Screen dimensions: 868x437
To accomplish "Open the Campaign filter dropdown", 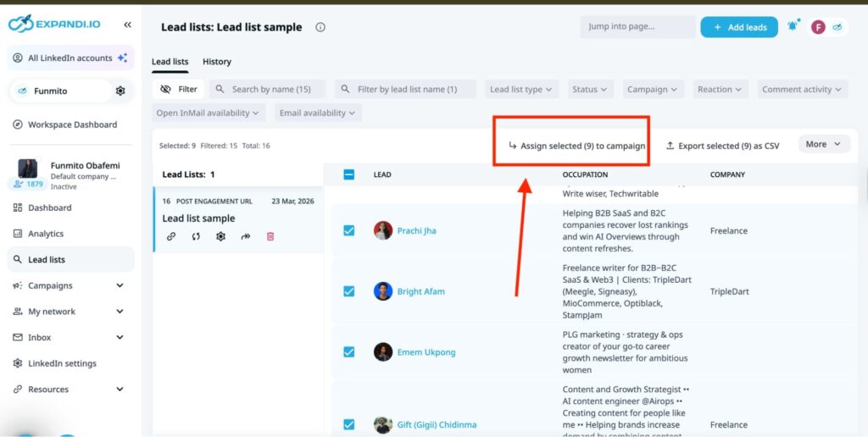I will point(653,89).
